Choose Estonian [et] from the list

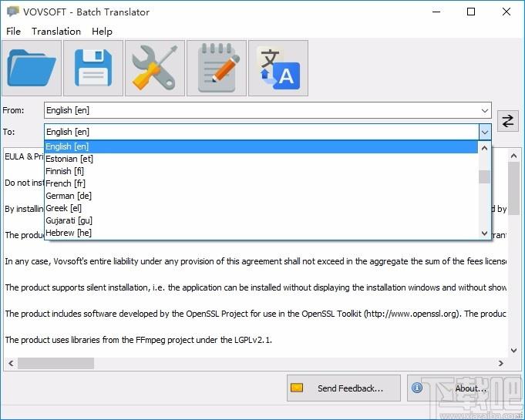click(x=261, y=159)
